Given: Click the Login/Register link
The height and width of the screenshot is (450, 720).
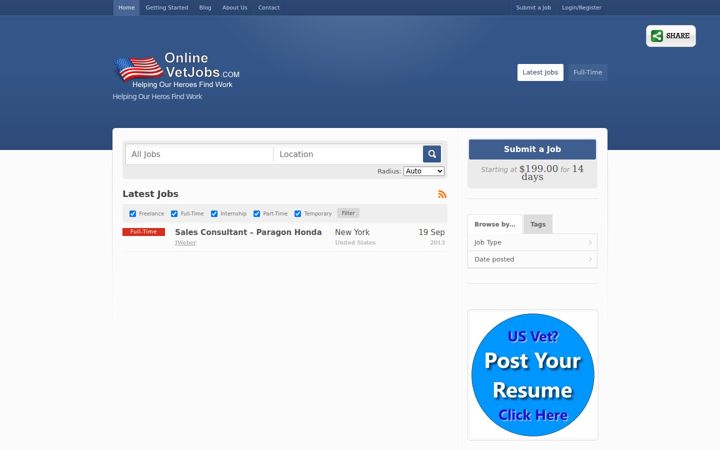Looking at the screenshot, I should 581,8.
